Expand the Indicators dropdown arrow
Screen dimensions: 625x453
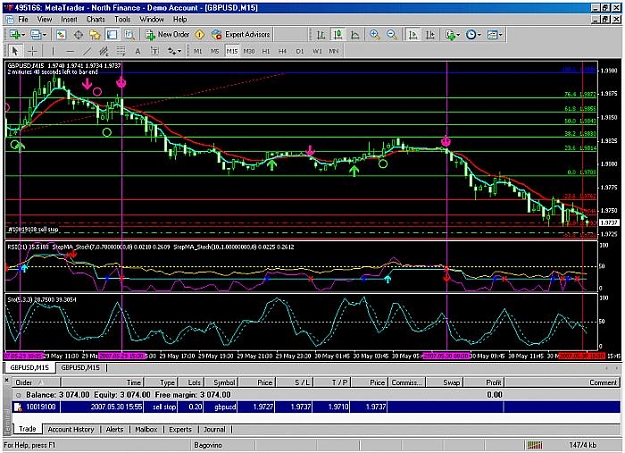(x=458, y=35)
